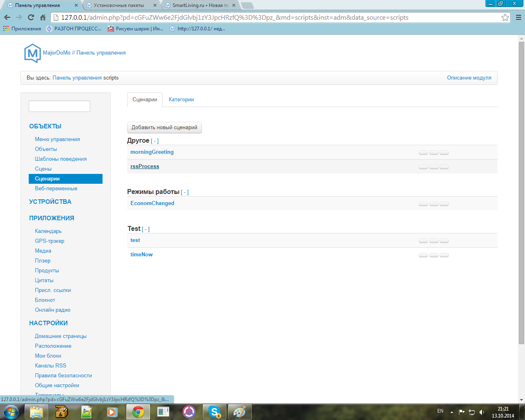
Task: Open the media player taskbar icon
Action: coord(112,412)
